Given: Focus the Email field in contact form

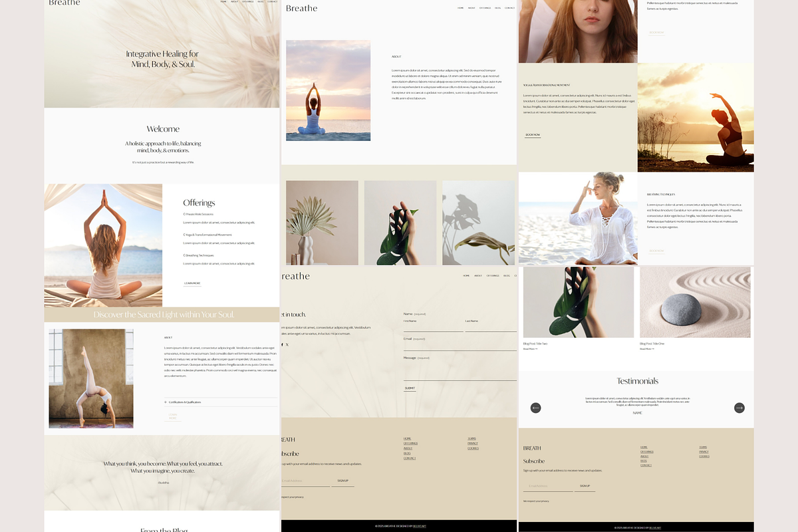Looking at the screenshot, I should point(460,346).
